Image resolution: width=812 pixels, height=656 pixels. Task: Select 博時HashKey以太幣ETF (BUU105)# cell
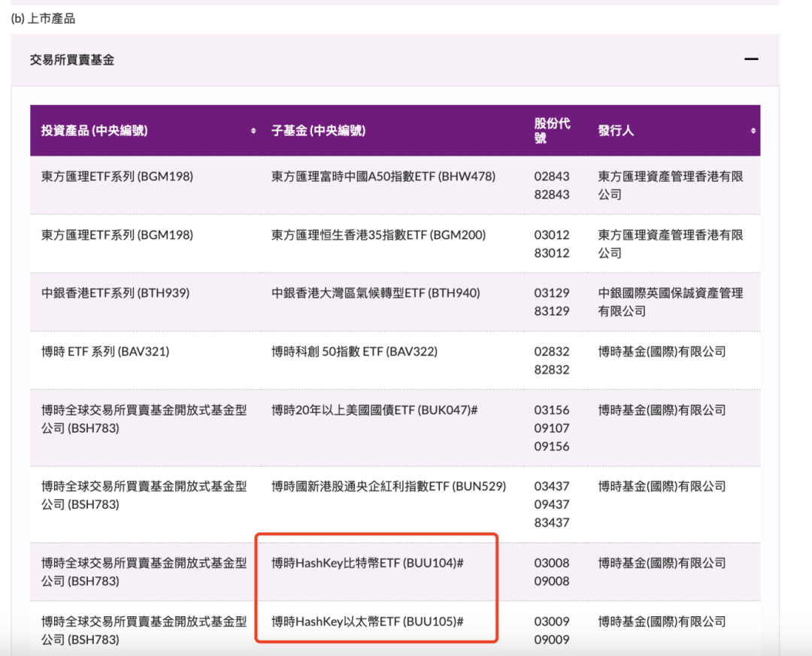[x=367, y=621]
